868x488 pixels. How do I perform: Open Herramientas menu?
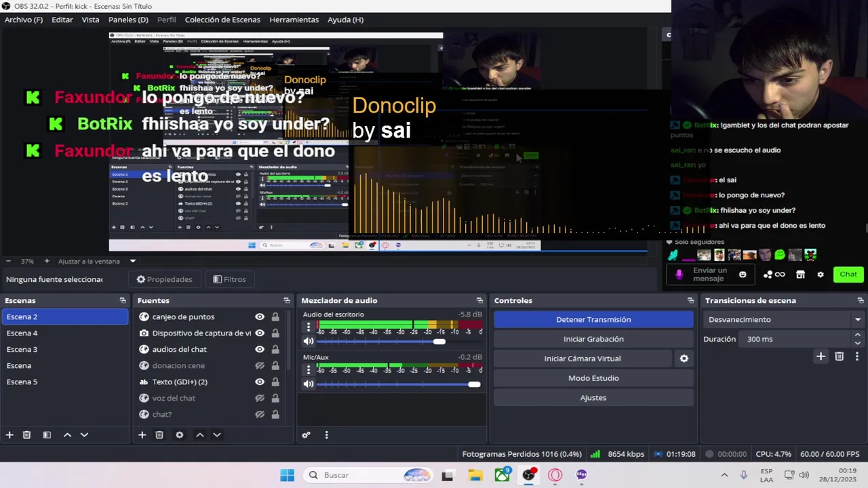[x=294, y=20]
